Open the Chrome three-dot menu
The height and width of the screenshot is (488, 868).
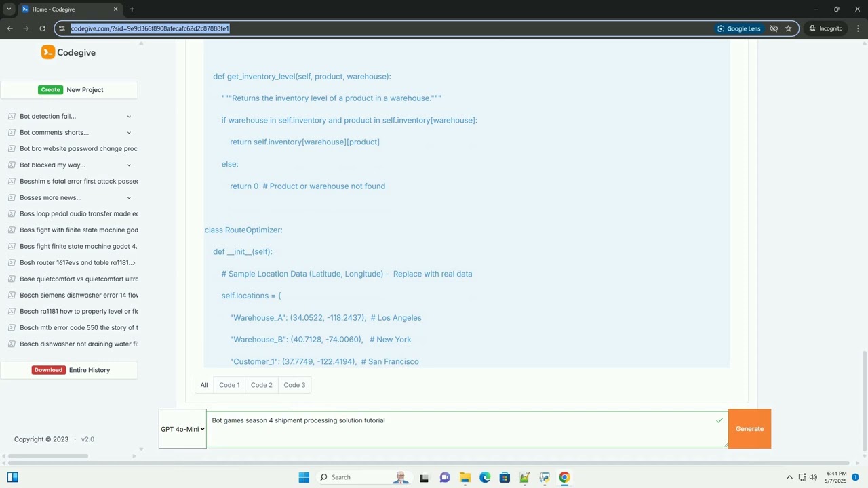[x=859, y=28]
